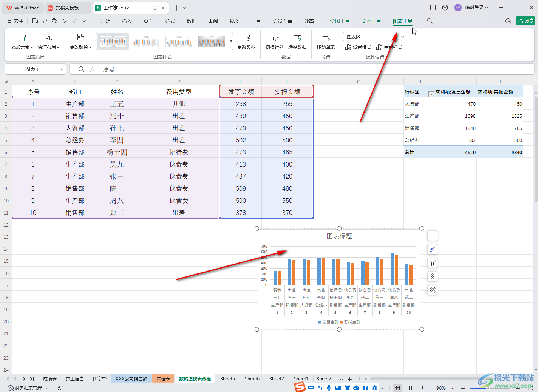
Task: Click the Save icon in quick access toolbar
Action: click(x=35, y=21)
